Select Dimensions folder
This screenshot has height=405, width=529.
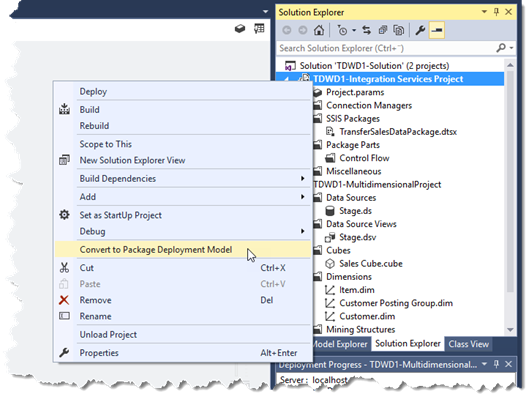pos(349,276)
